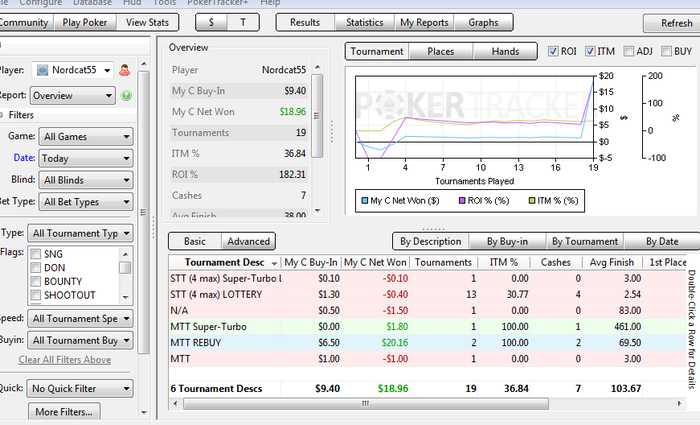Open the Tournament Buyin dropdown

[80, 340]
